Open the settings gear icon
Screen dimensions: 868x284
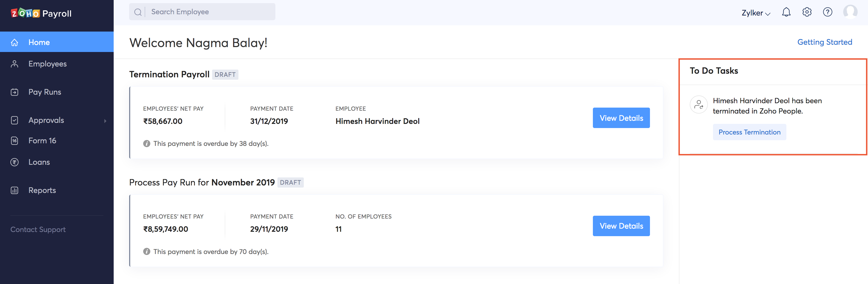point(807,12)
